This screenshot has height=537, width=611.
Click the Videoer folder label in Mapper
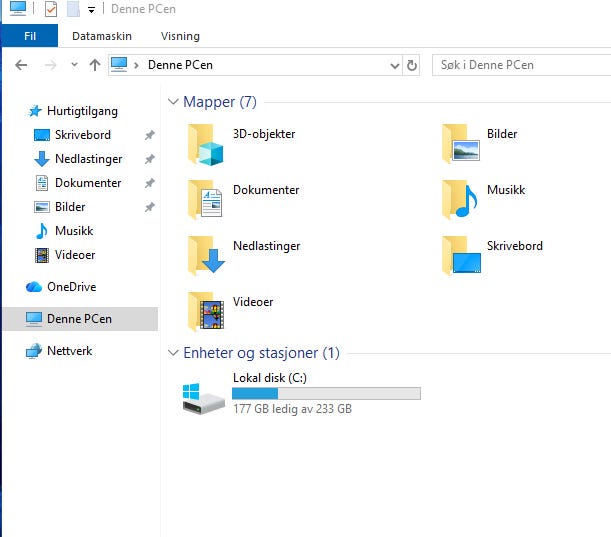tap(253, 302)
